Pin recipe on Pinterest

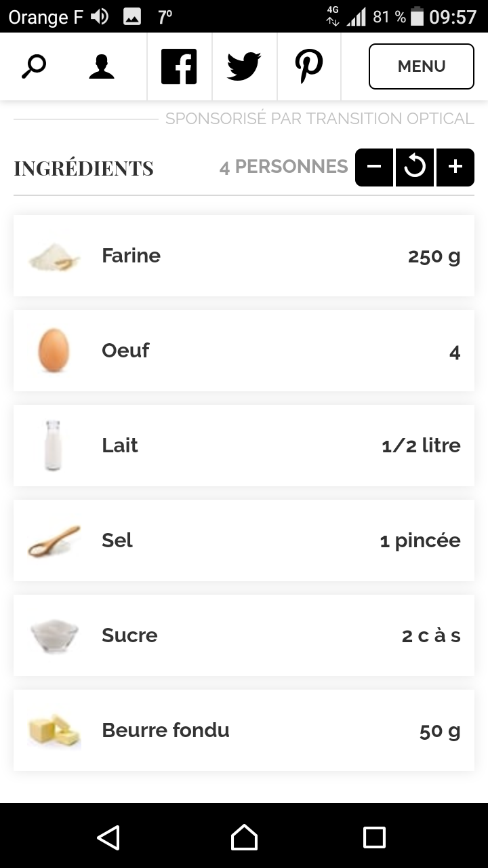(x=309, y=66)
